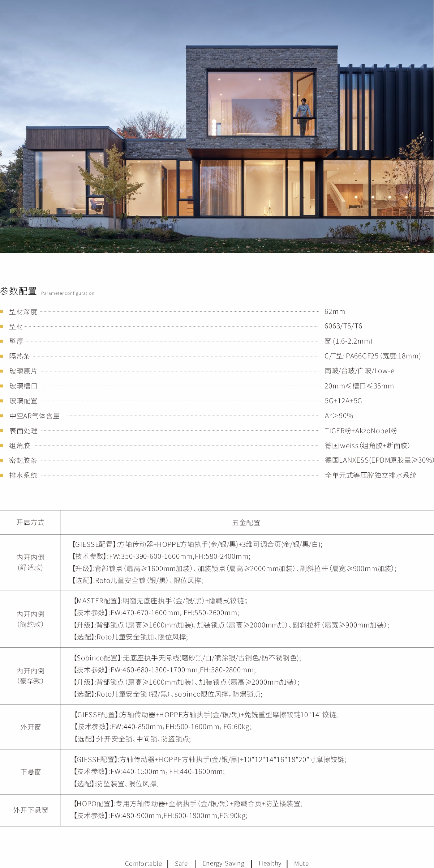Click the "Safe" footer word
The image size is (434, 868).
(181, 864)
